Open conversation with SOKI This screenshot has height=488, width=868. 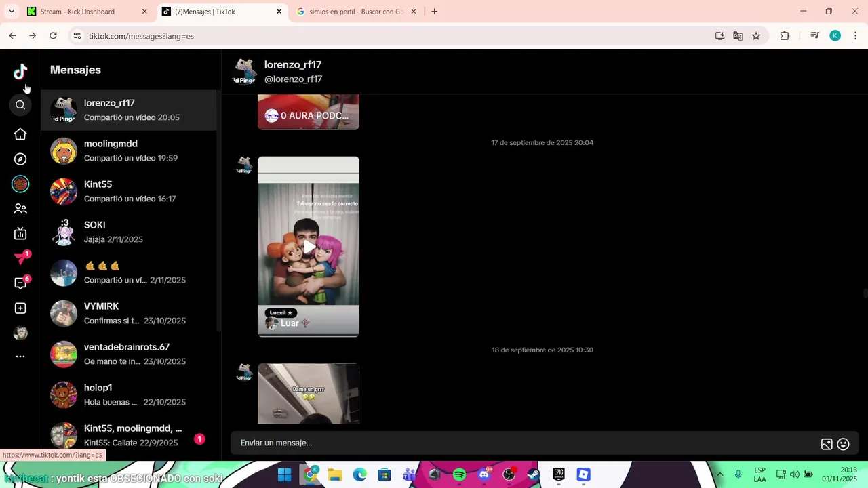[x=129, y=232]
